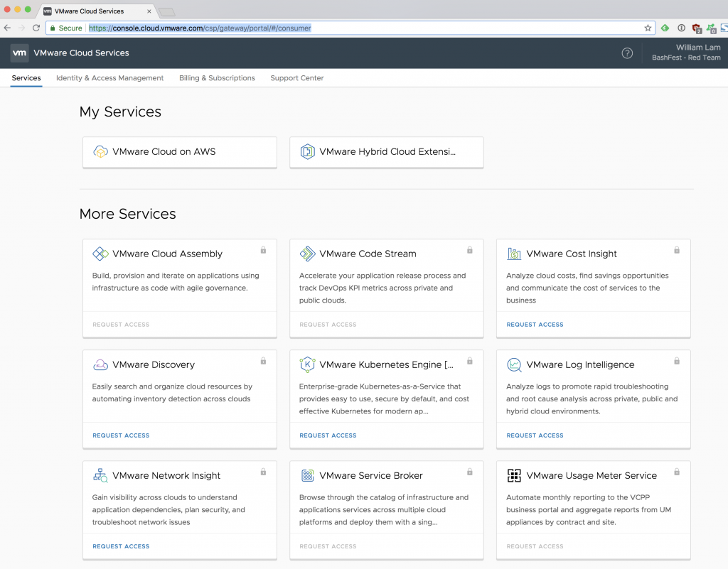Open the Support Center section
The height and width of the screenshot is (569, 728).
pyautogui.click(x=296, y=78)
